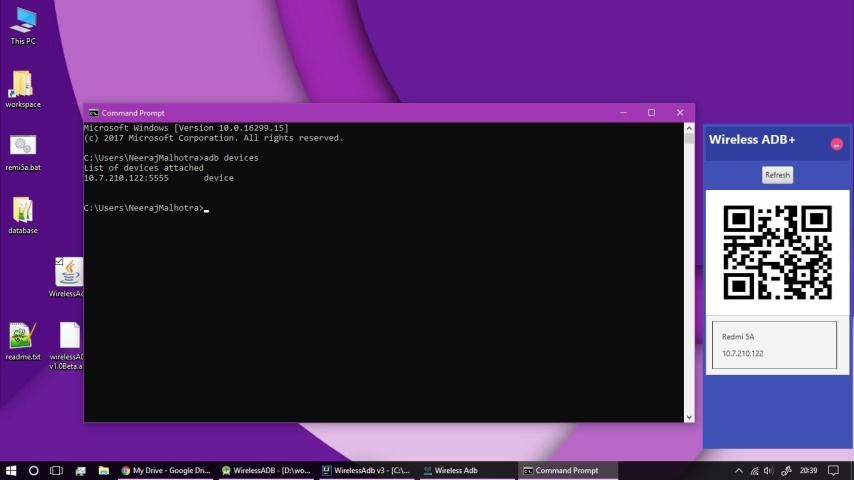Toggle the checkbox on WirelessAdb jar icon
The image size is (854, 480).
(x=60, y=262)
